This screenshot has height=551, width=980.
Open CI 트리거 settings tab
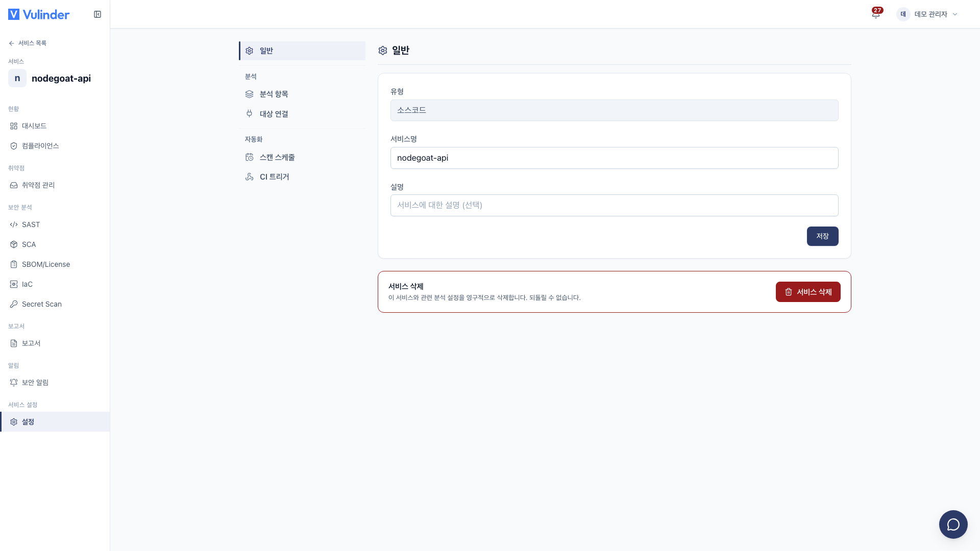302,177
